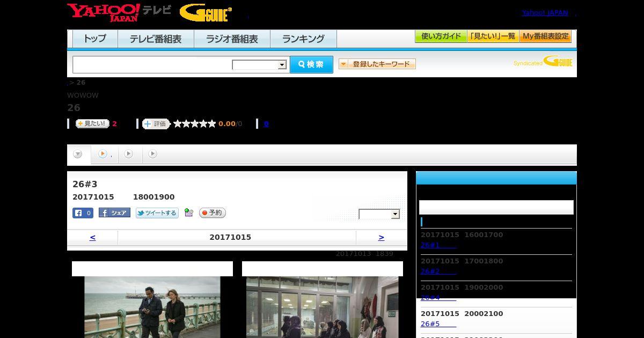Click the 20171015 date between arrows
Image resolution: width=644 pixels, height=338 pixels.
[x=230, y=237]
